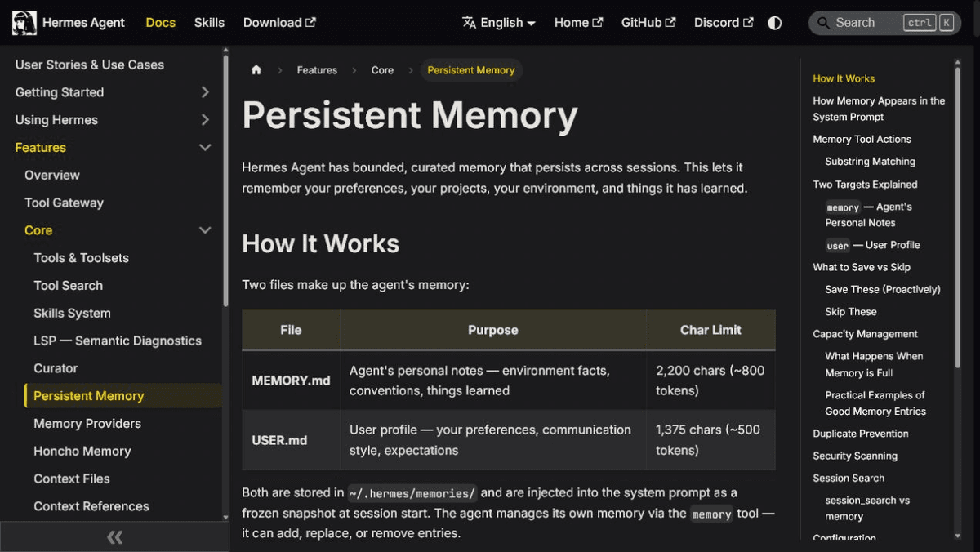Click the MEMORY.md table cell
The image size is (980, 552).
[x=291, y=381]
